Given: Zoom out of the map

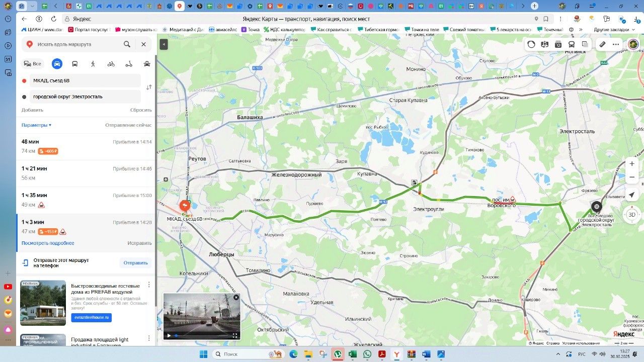Looking at the screenshot, I should pyautogui.click(x=632, y=177).
